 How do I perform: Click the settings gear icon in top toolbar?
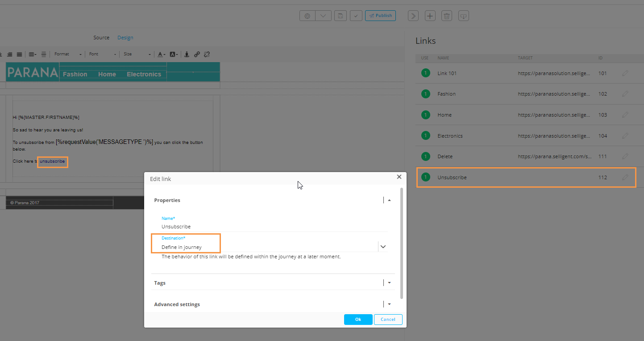coord(307,16)
